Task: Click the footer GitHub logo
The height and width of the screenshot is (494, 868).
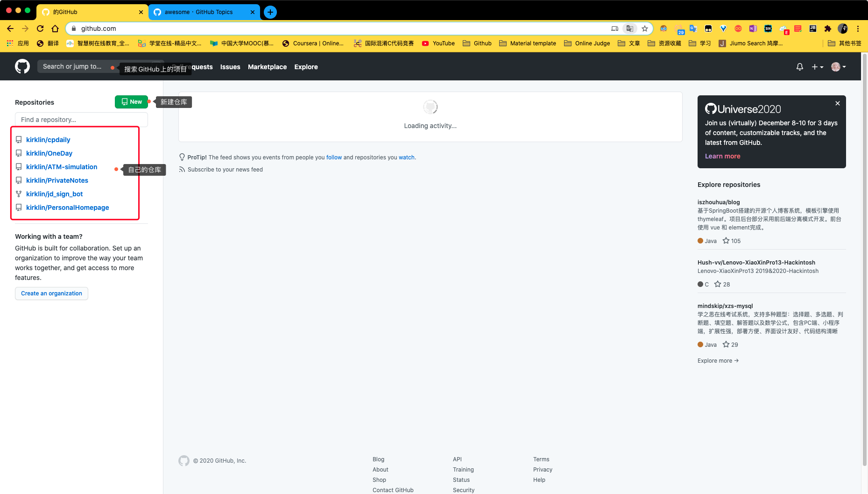Action: click(x=184, y=461)
